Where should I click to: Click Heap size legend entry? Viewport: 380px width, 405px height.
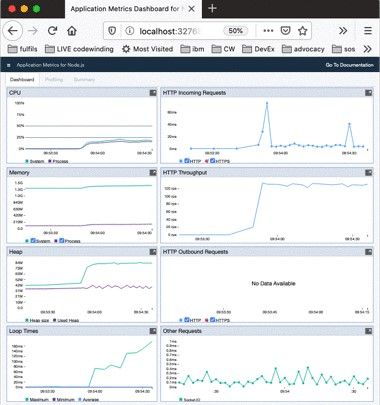(x=37, y=320)
